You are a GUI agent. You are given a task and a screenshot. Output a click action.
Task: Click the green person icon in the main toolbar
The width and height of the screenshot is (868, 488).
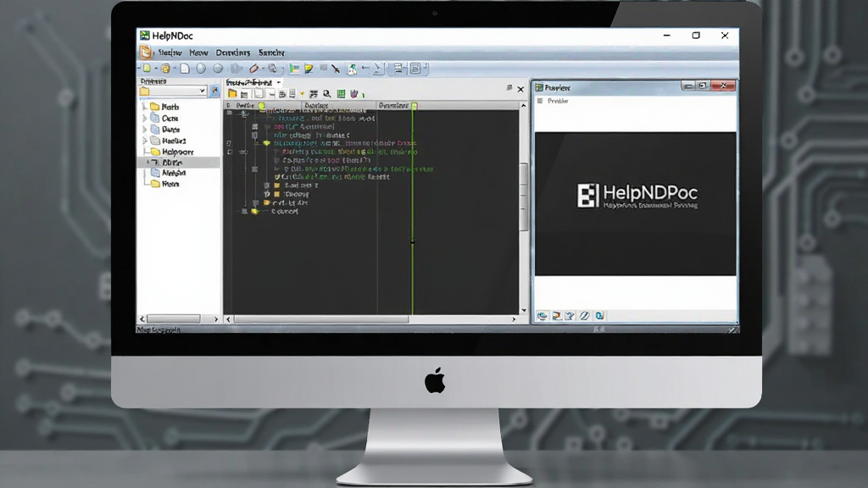[352, 69]
